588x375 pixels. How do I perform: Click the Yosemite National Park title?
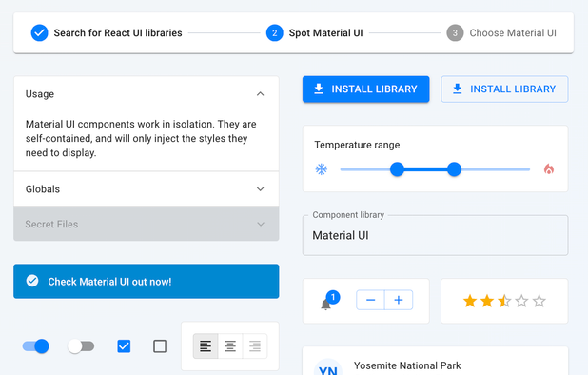[x=407, y=365]
